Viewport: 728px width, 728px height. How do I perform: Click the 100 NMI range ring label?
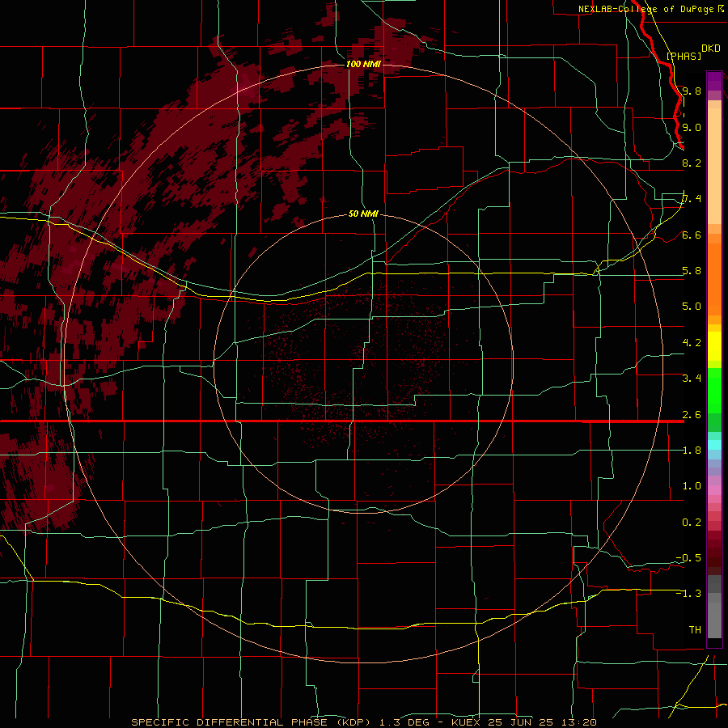363,64
